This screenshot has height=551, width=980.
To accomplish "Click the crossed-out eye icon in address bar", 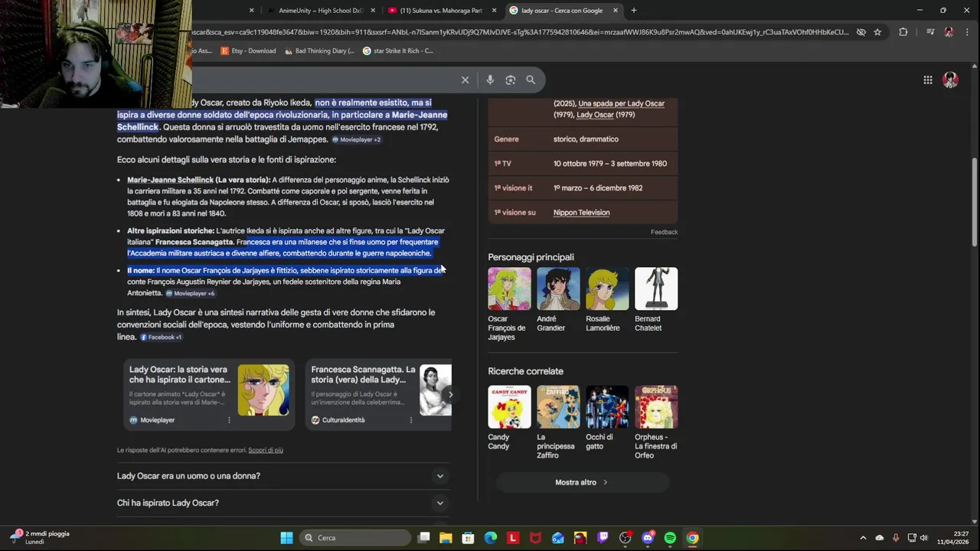I will tap(861, 32).
